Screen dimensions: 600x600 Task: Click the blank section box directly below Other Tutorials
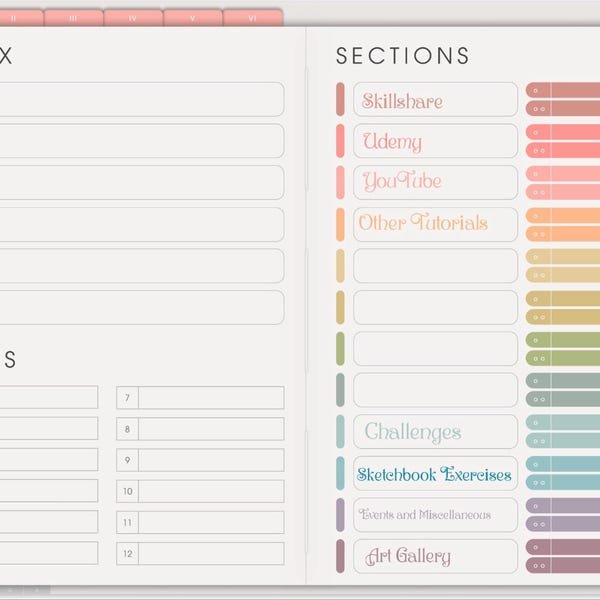click(435, 266)
